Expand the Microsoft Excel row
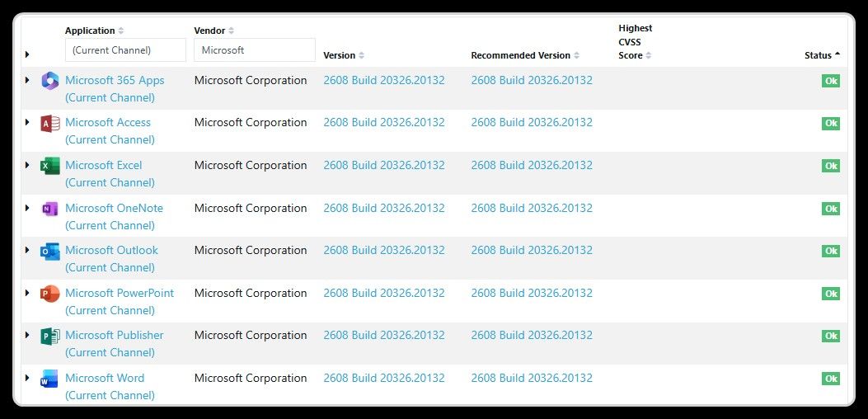This screenshot has width=868, height=419. point(27,165)
